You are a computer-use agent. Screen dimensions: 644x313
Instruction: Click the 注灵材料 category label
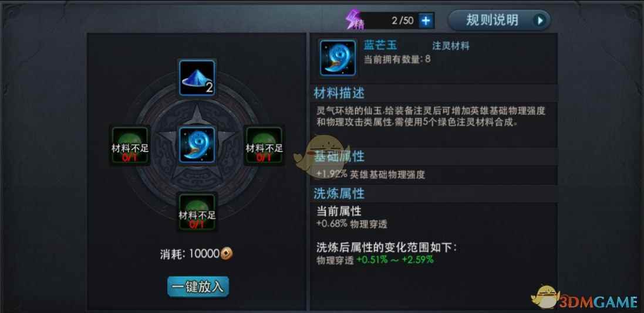pos(450,46)
